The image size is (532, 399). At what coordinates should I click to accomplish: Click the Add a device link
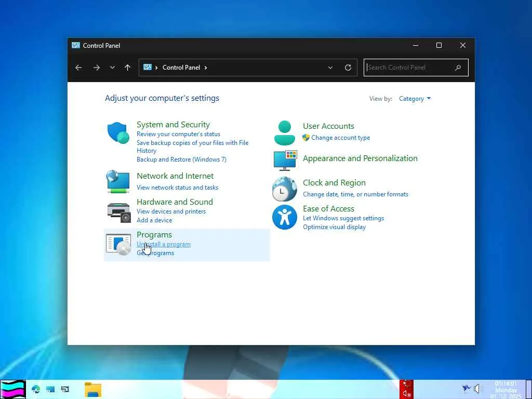click(x=154, y=220)
